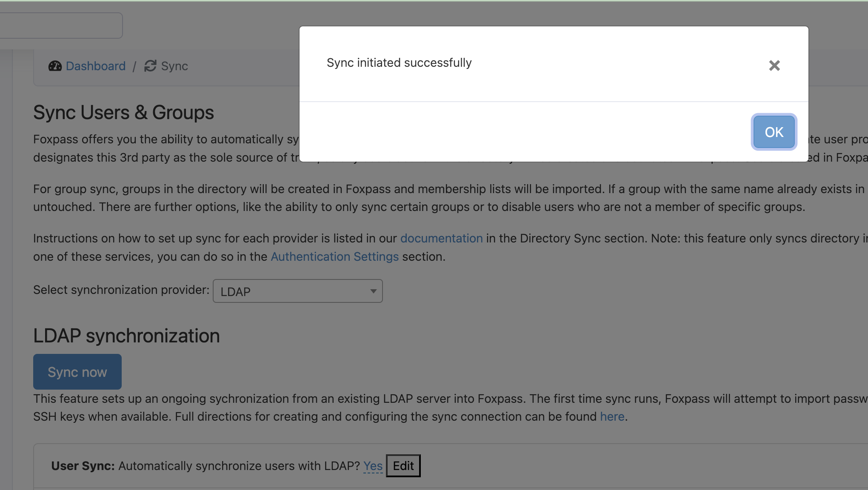Click the 'Sync initiated successfully' message

coord(399,63)
